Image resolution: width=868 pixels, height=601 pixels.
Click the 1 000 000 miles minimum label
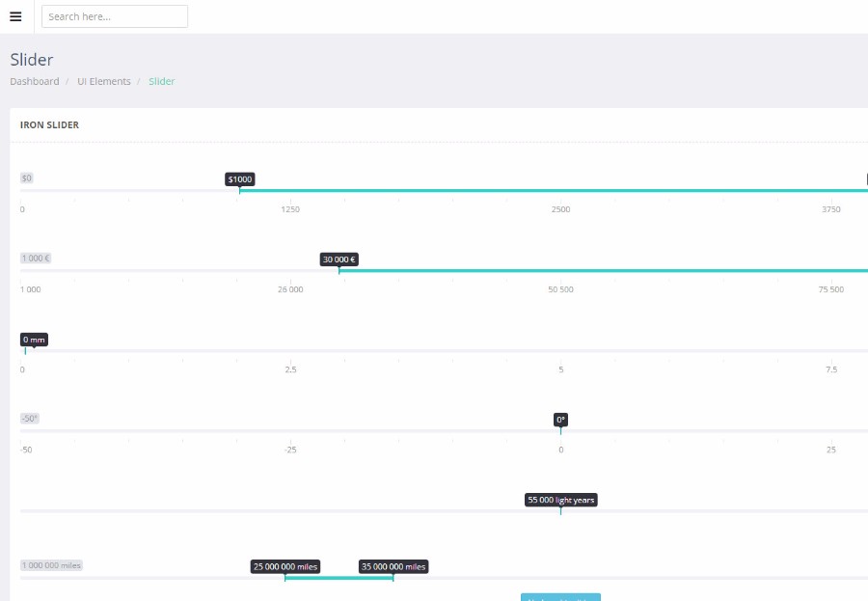pyautogui.click(x=51, y=565)
